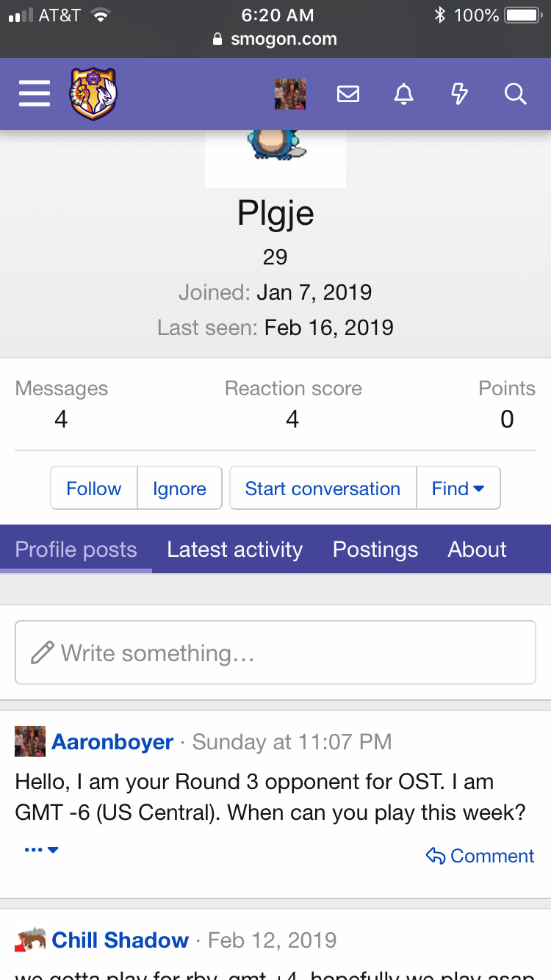Open Aaronboyer's profile link
551x980 pixels.
tap(112, 742)
